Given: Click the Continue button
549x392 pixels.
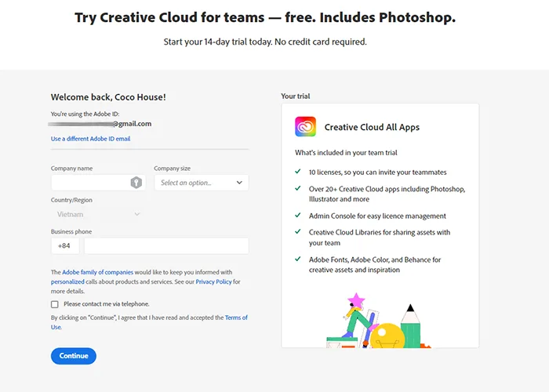Looking at the screenshot, I should click(74, 356).
